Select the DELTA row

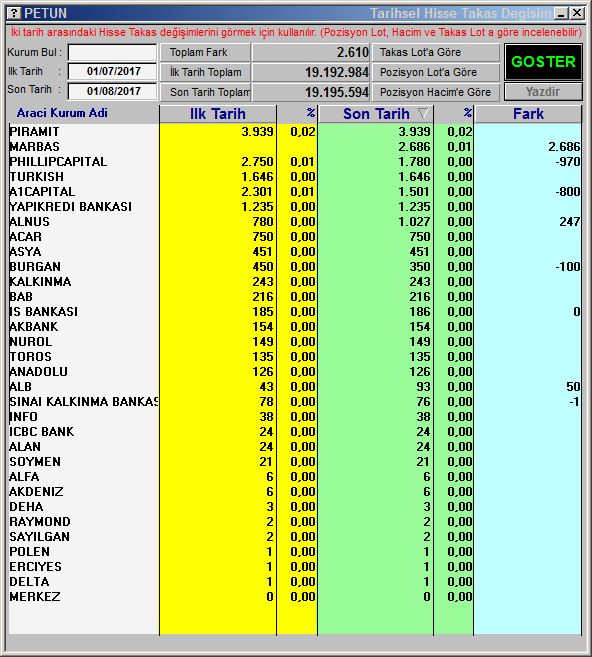point(295,582)
